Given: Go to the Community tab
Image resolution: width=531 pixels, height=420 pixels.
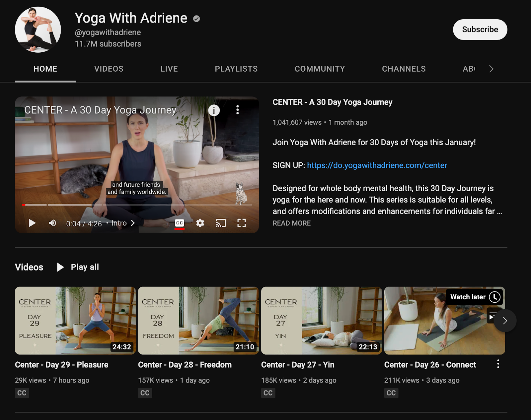Looking at the screenshot, I should pos(320,69).
